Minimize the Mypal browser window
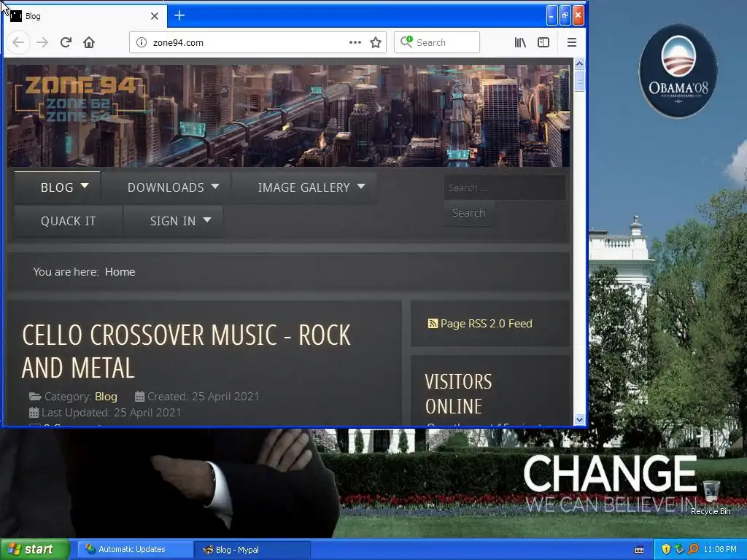 pyautogui.click(x=551, y=16)
